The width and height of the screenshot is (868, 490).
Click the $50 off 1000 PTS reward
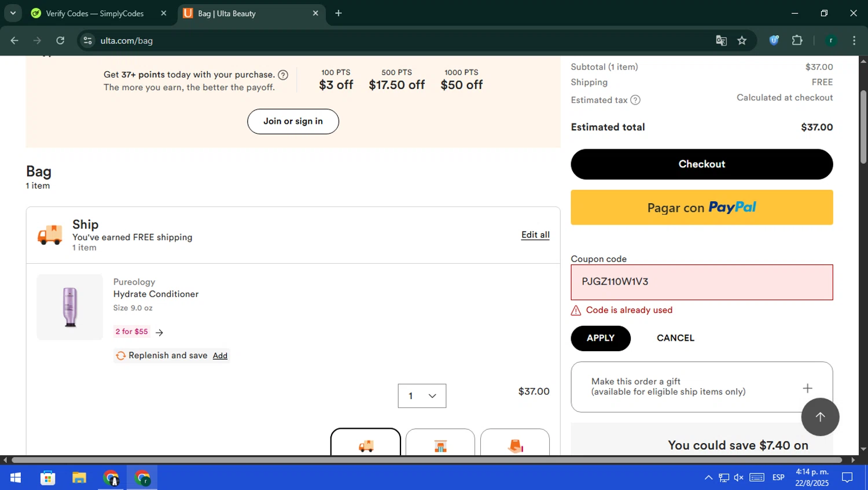click(x=461, y=80)
